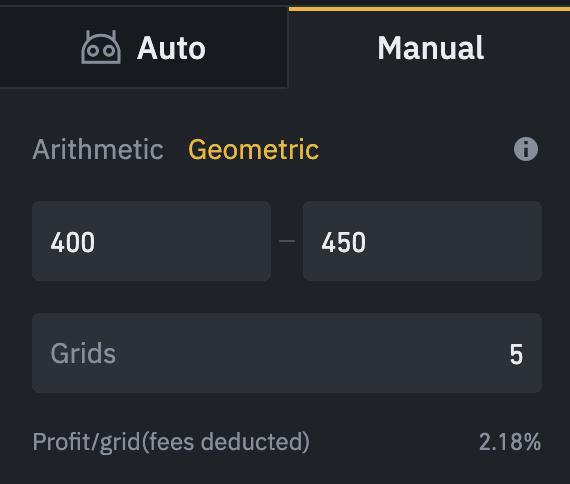This screenshot has height=484, width=570.
Task: Open the grid mode info icon
Action: pyautogui.click(x=526, y=149)
